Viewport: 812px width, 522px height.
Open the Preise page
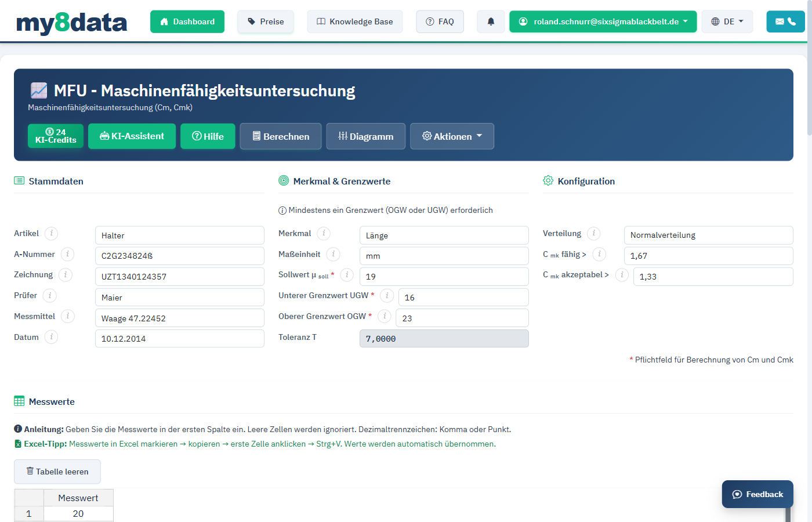(266, 21)
